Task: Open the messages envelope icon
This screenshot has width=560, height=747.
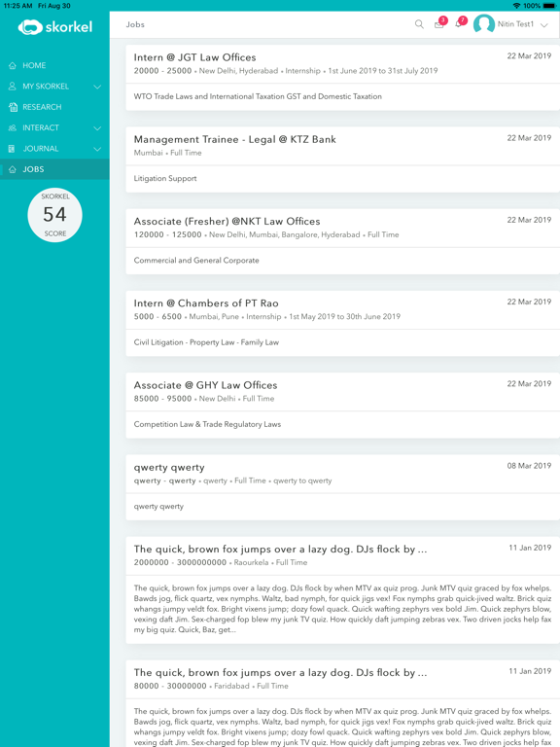Action: 439,24
